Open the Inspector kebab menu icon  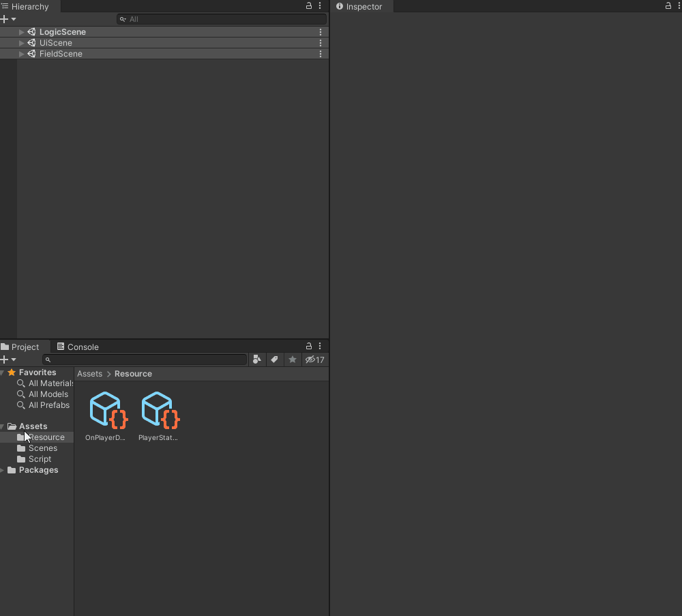pyautogui.click(x=679, y=5)
